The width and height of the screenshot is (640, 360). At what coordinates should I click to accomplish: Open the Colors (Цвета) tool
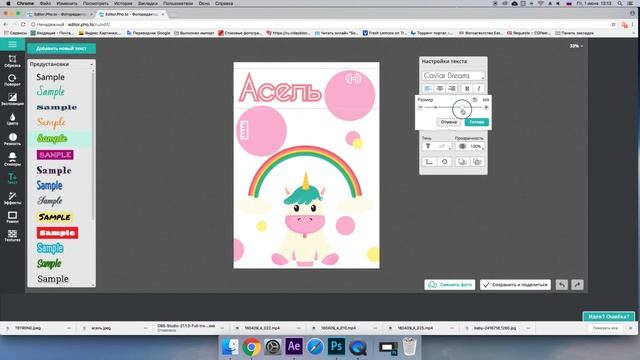(12, 119)
